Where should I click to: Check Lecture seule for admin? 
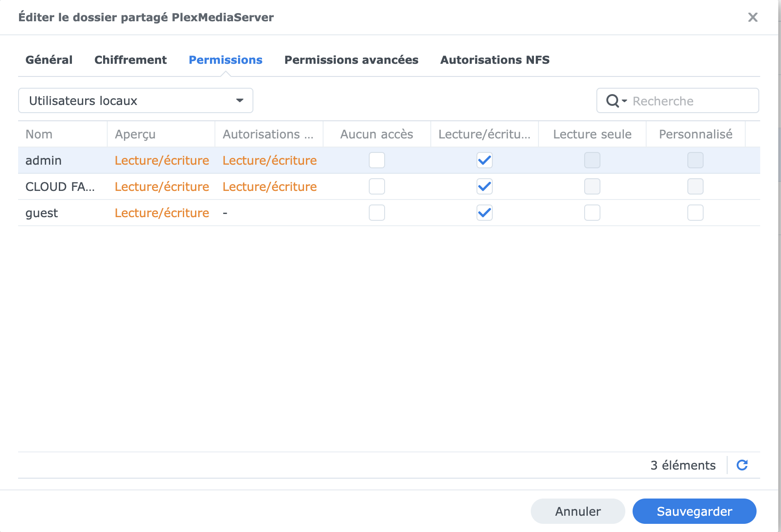pos(592,160)
